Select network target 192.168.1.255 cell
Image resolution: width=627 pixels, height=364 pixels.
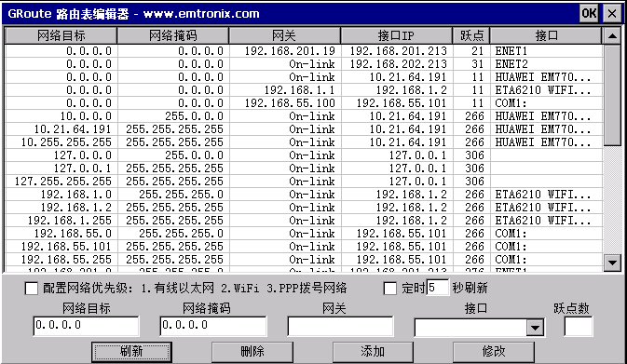(x=61, y=221)
